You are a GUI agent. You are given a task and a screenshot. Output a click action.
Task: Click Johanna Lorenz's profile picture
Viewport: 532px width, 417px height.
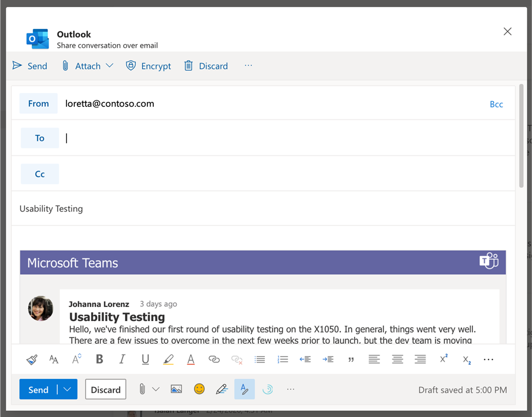tap(40, 308)
